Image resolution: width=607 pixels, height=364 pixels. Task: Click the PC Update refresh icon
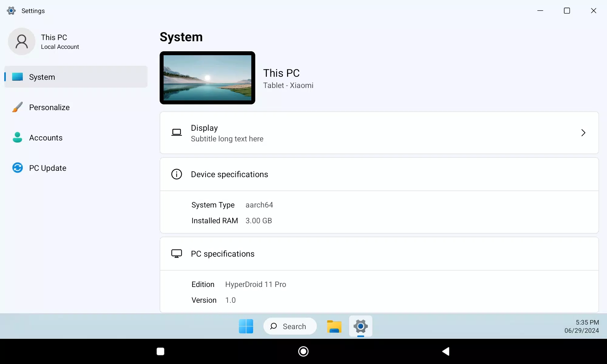pyautogui.click(x=17, y=168)
